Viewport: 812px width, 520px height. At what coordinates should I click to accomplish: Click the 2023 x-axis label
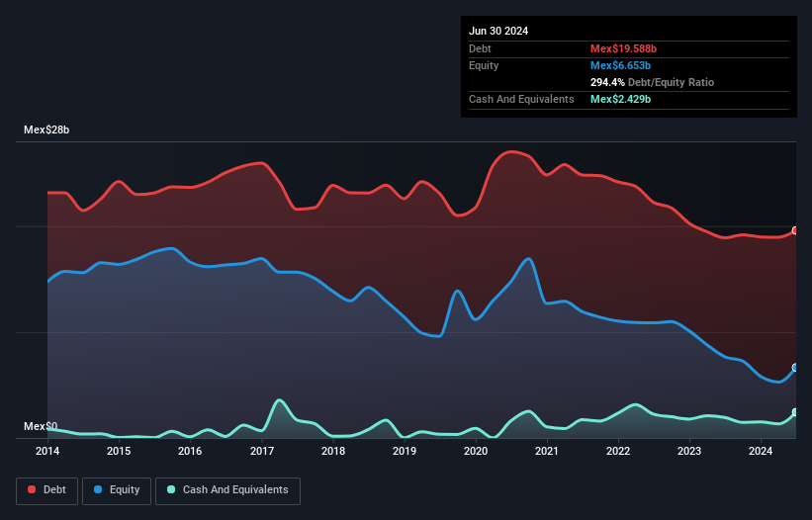coord(689,451)
